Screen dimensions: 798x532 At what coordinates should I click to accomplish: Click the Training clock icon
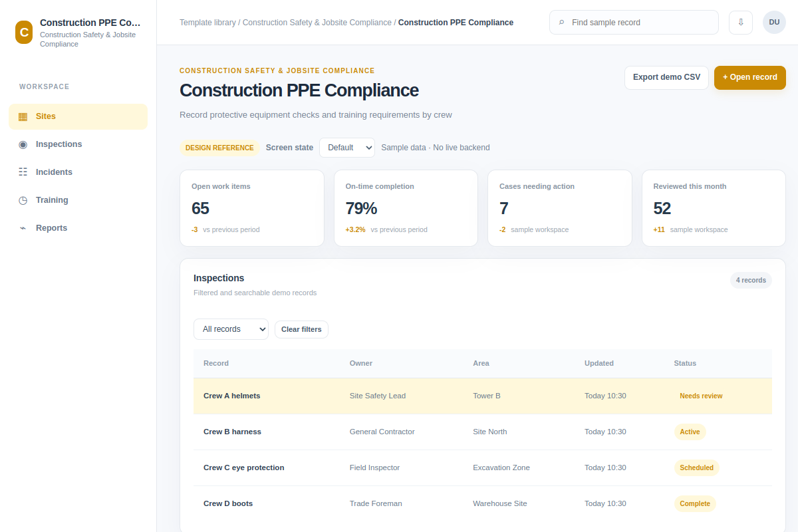[23, 200]
